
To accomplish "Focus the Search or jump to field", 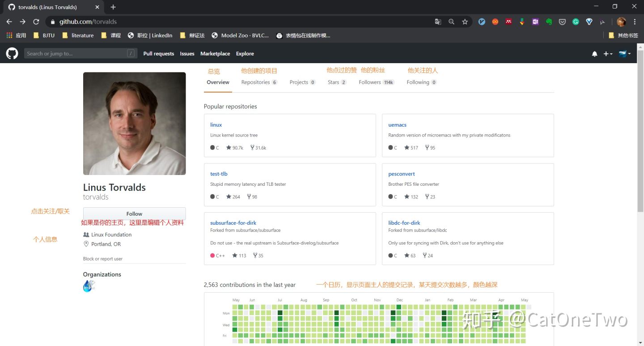I will 80,54.
